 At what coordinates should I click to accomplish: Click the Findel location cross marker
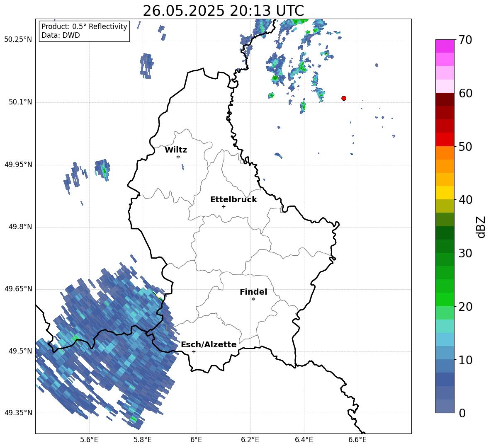click(253, 299)
